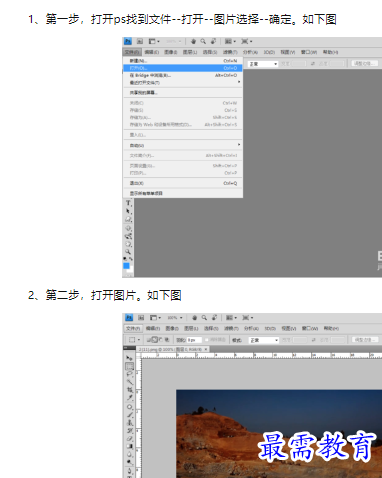This screenshot has height=478, width=382.
Task: Open 100% zoom level dropdown in step 2 screenshot
Action: (175, 318)
